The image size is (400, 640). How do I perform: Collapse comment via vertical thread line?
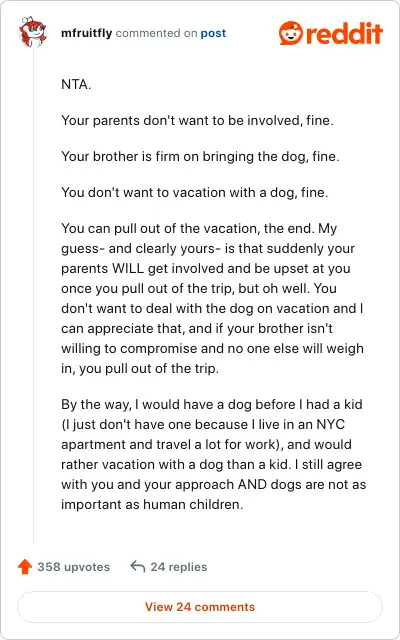(x=33, y=296)
